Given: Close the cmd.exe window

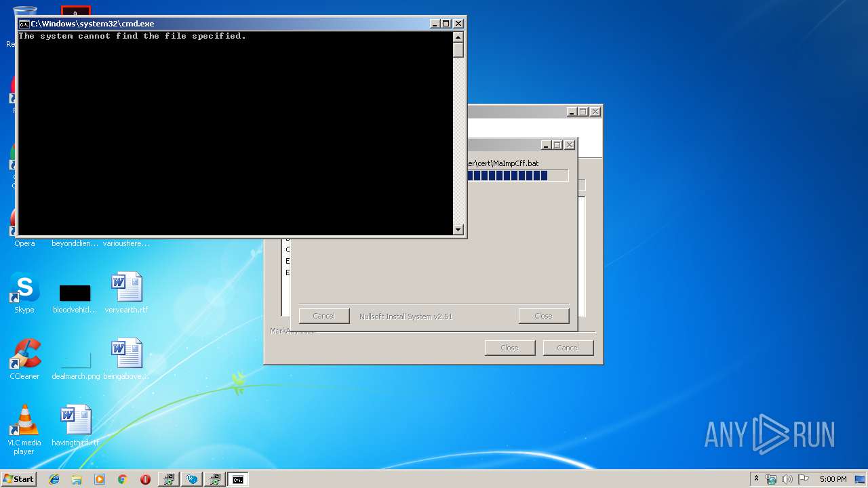Looking at the screenshot, I should pyautogui.click(x=458, y=24).
